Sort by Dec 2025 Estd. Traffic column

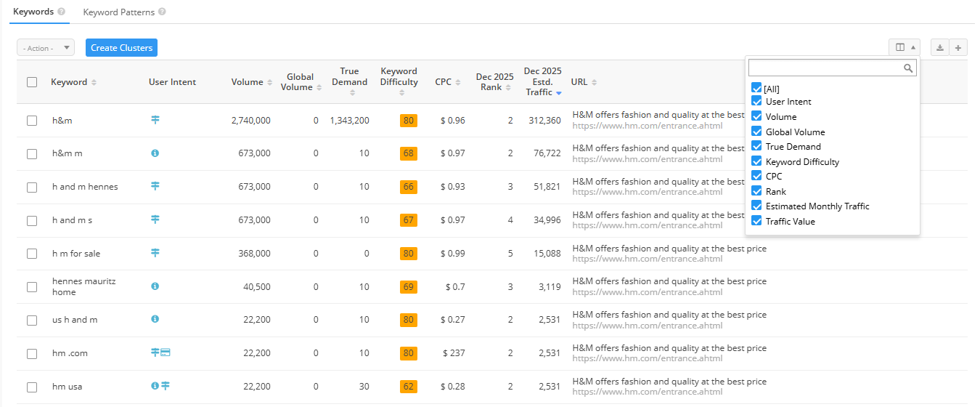point(542,82)
